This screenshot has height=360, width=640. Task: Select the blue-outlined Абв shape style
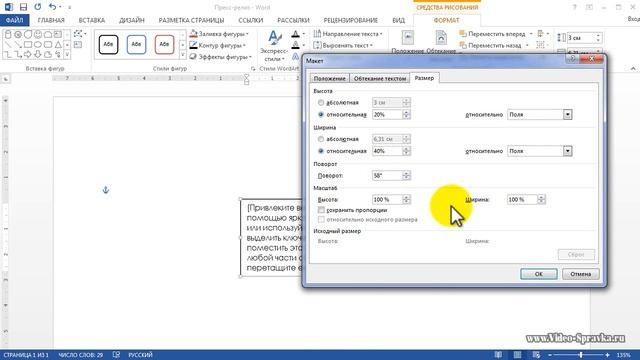136,44
